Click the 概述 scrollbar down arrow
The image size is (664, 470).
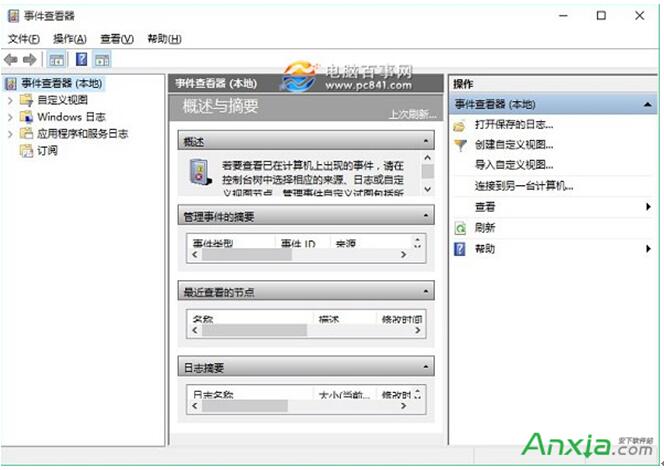(x=428, y=188)
